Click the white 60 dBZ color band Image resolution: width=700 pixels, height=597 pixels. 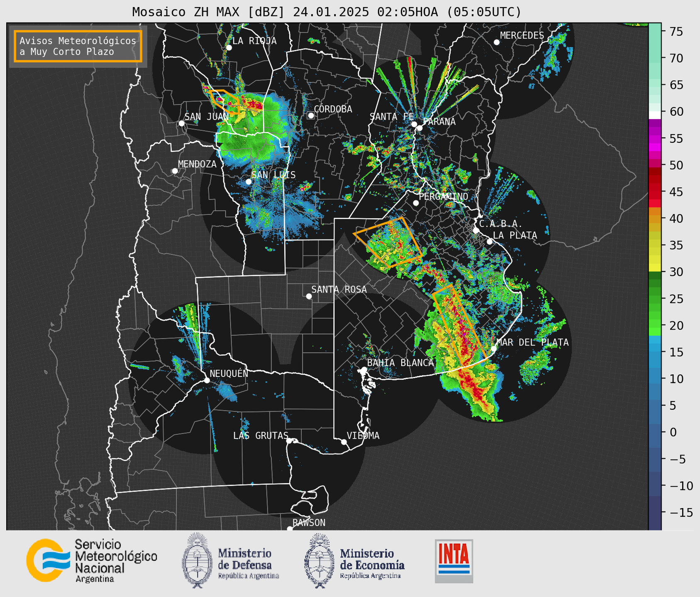coord(655,115)
